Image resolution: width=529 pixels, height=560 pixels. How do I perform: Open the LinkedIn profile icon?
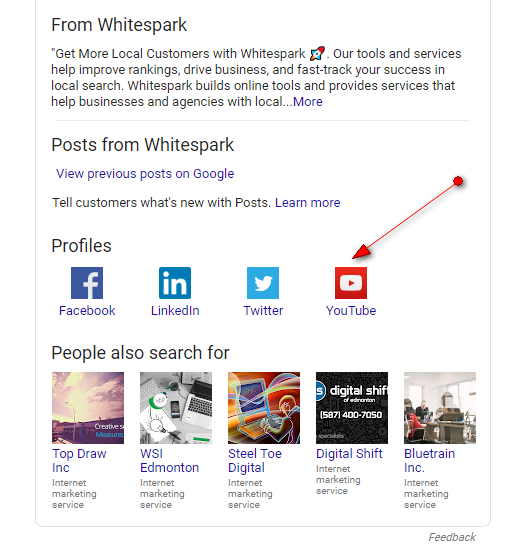[x=175, y=283]
